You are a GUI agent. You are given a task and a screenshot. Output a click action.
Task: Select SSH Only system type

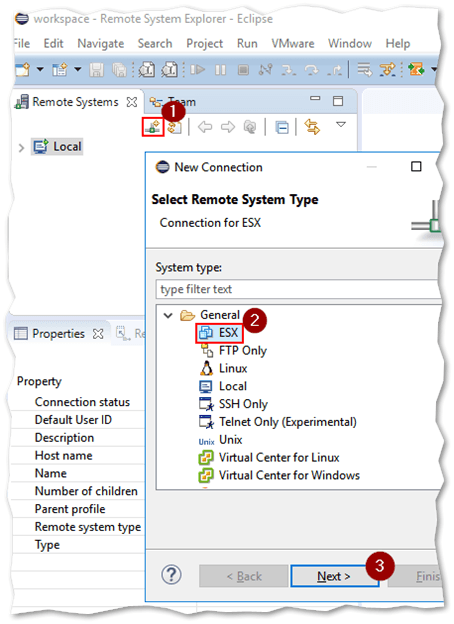(x=233, y=404)
